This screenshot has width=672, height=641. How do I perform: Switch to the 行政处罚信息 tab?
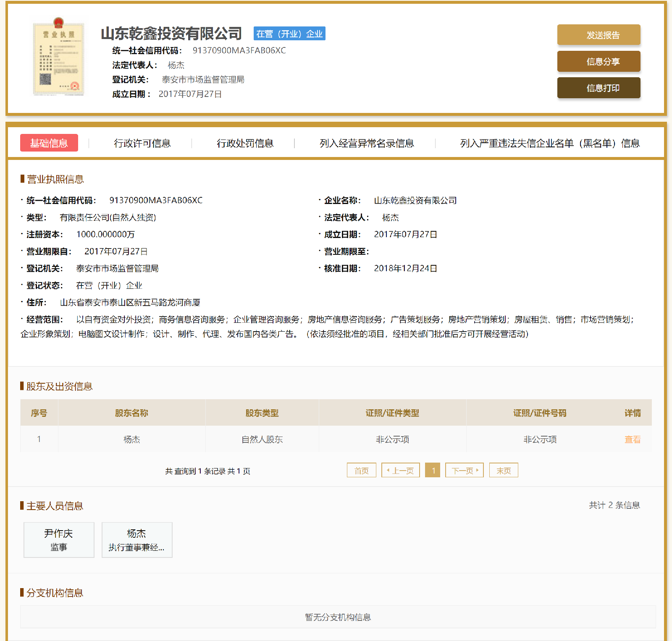point(246,143)
